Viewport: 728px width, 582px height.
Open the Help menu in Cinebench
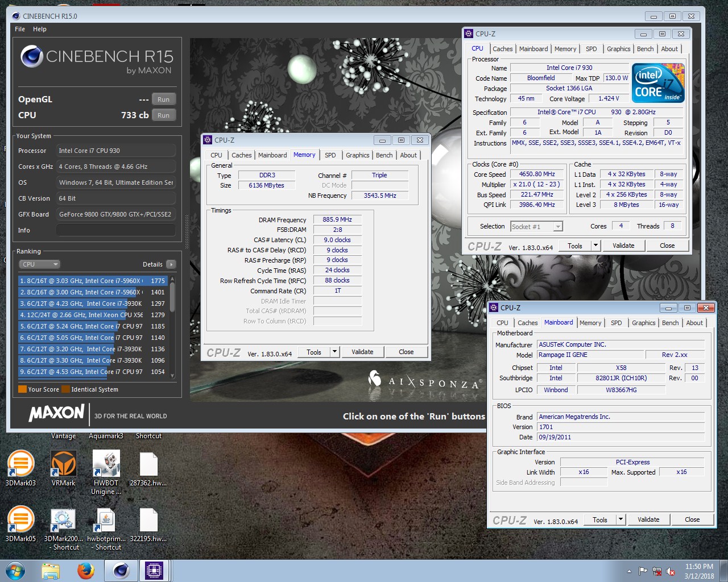(40, 29)
